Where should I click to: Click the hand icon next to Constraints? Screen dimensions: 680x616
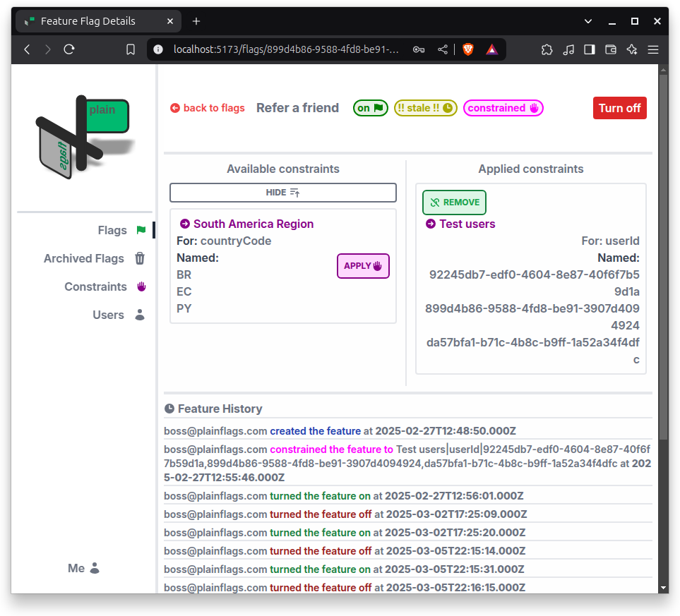click(141, 286)
